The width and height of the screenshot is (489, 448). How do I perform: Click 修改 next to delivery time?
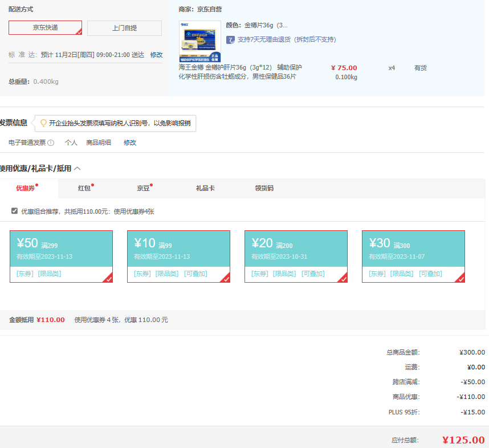click(x=156, y=55)
